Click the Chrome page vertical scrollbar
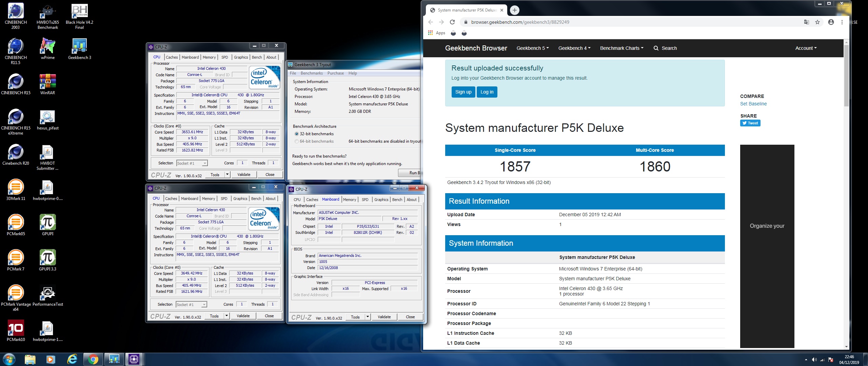 pos(846,76)
